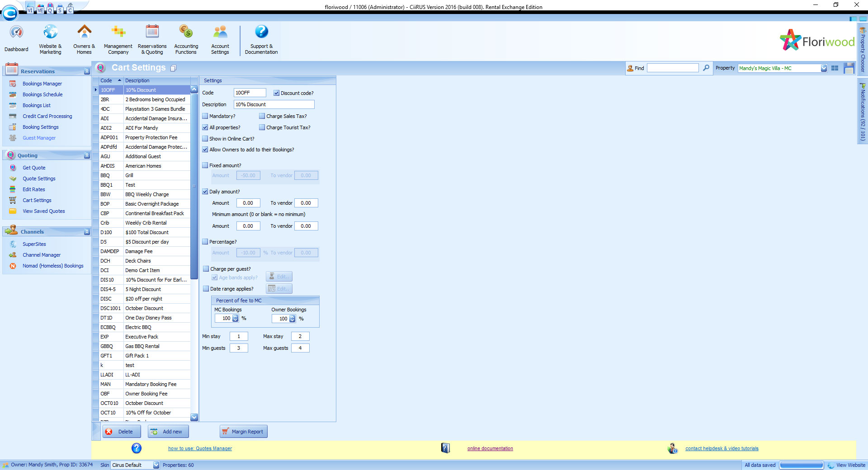Image resolution: width=868 pixels, height=470 pixels.
Task: Click the Find magnifier search icon
Action: (706, 68)
